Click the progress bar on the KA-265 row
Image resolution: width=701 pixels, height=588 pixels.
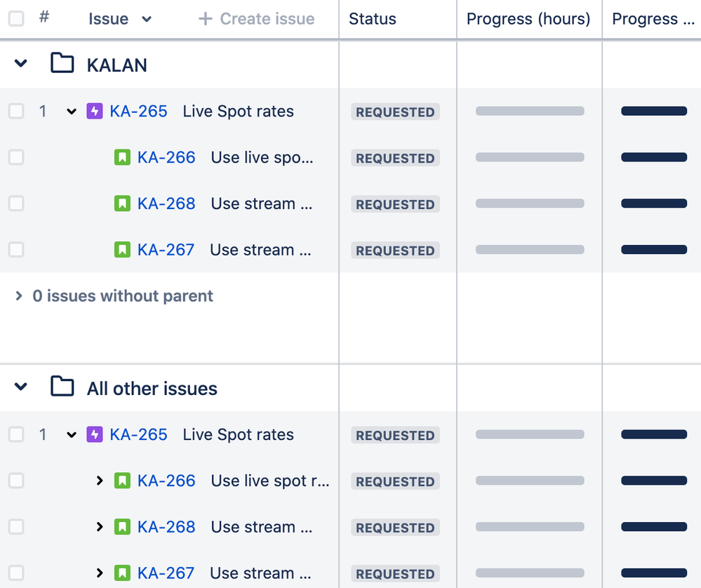point(529,111)
